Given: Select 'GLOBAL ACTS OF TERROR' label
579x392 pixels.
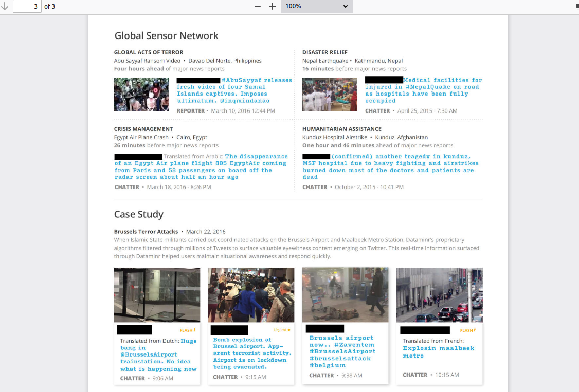Looking at the screenshot, I should pos(149,52).
